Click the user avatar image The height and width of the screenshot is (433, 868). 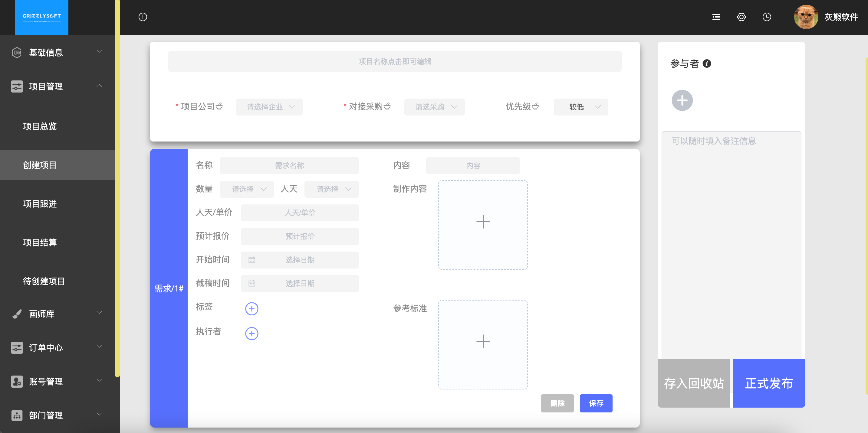click(x=806, y=17)
